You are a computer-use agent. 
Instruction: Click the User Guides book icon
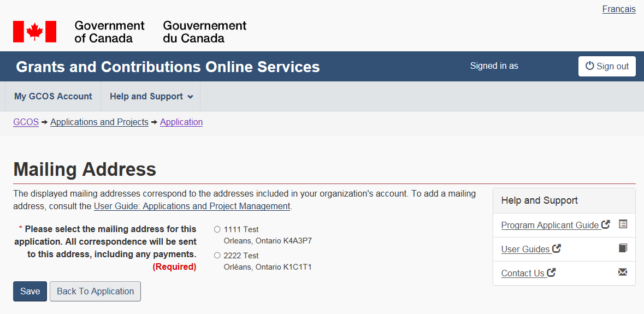tap(623, 248)
